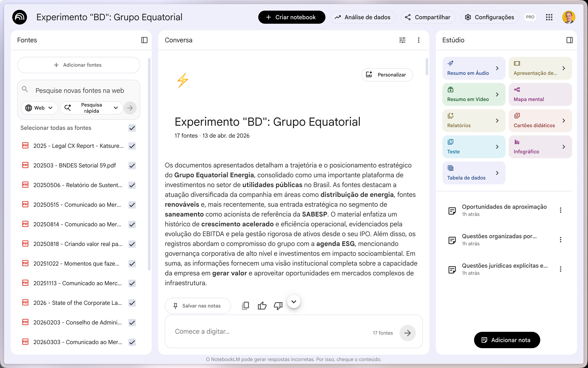Click the search magnifier icon in Fontes
The width and height of the screenshot is (588, 368).
tap(25, 89)
